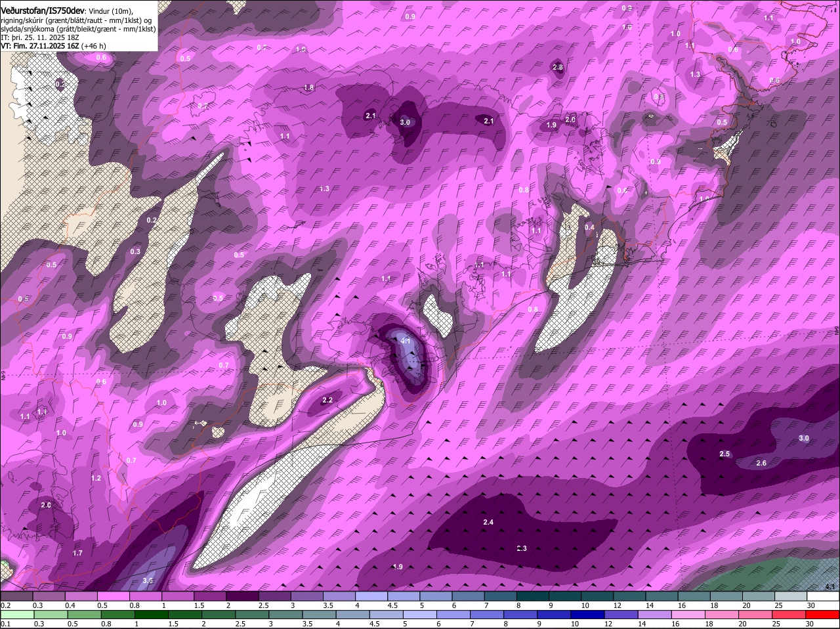Screen dimensions: 840x629
Task: Click the 4.1 value on the blue precipitation core
Action: coord(406,341)
